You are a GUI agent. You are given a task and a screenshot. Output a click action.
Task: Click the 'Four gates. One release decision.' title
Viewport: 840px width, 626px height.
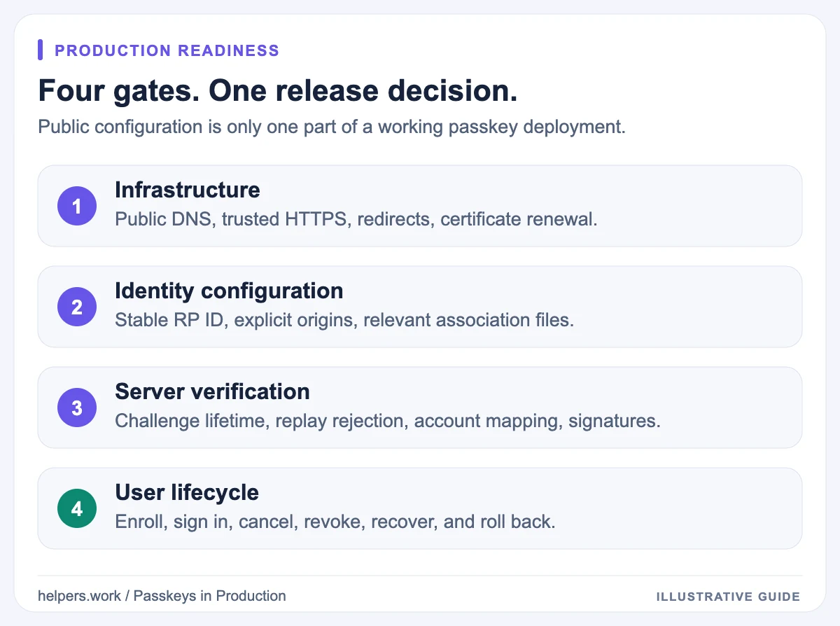coord(278,91)
